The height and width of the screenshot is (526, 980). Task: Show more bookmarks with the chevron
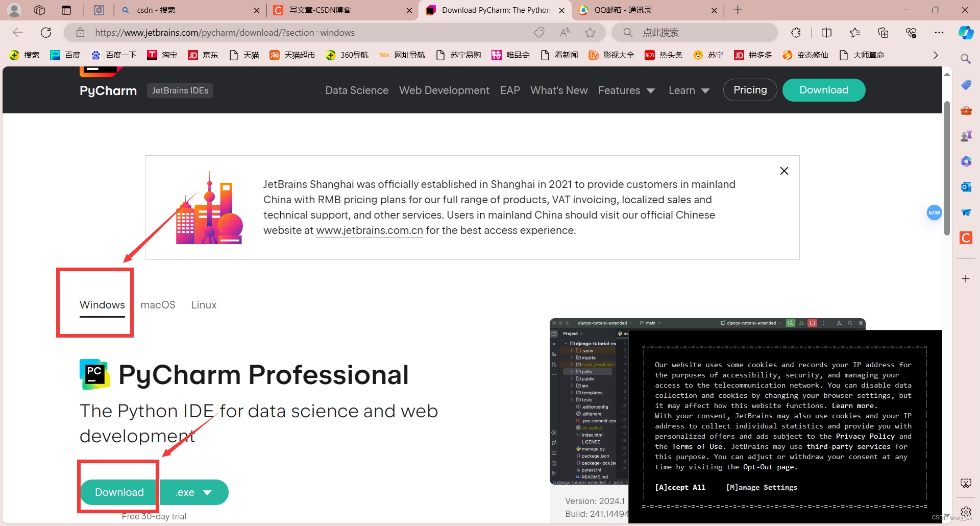point(936,55)
